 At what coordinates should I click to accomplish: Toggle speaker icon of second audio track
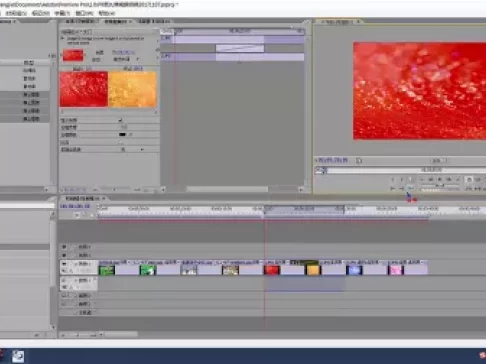click(x=64, y=295)
